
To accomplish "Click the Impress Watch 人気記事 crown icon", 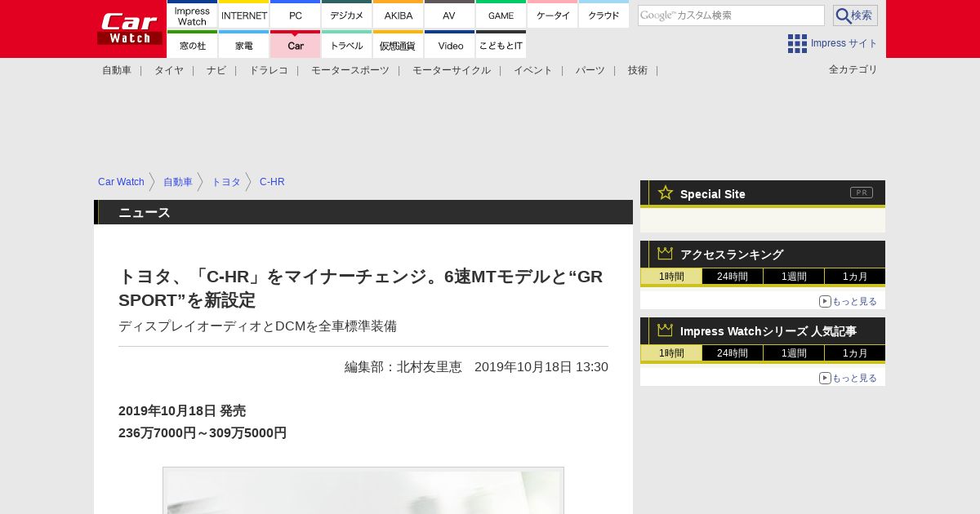I will pos(666,330).
